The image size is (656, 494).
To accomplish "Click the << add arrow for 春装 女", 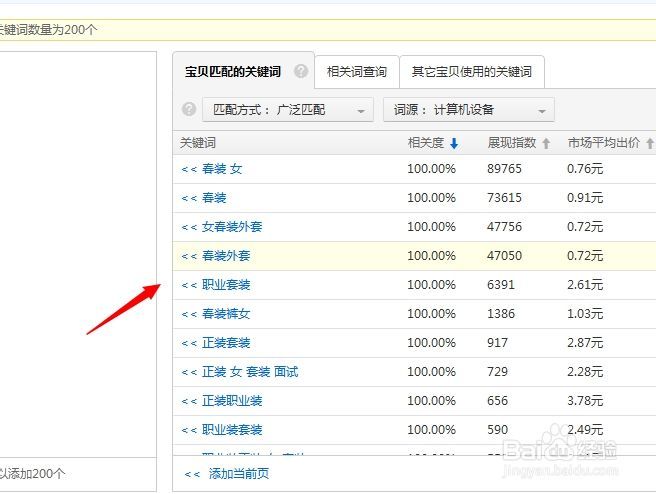I will (189, 169).
